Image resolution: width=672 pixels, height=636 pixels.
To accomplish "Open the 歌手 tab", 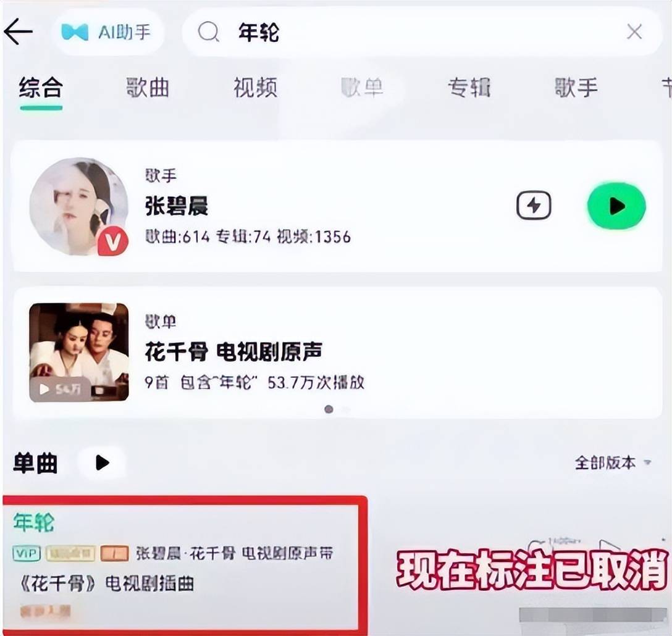I will coord(576,88).
